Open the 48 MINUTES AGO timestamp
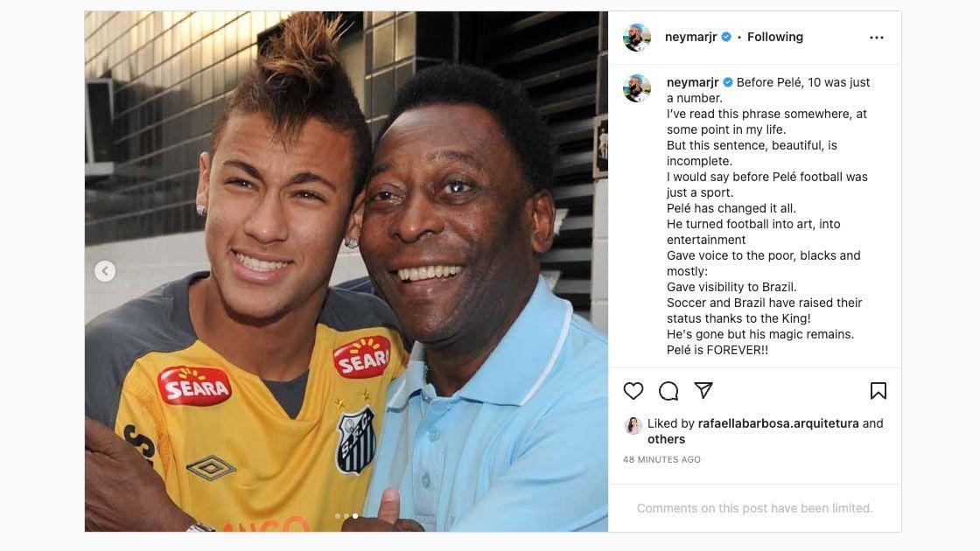 (661, 460)
